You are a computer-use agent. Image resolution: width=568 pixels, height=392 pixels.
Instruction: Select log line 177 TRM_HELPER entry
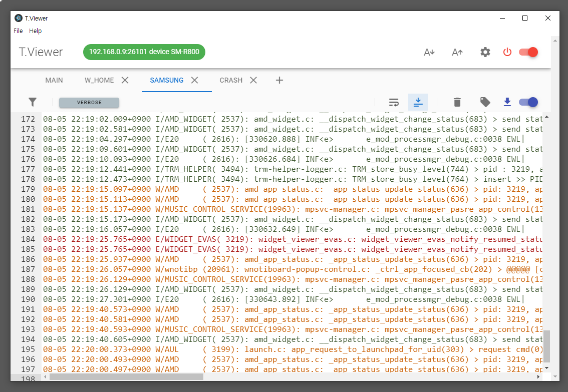[293, 169]
